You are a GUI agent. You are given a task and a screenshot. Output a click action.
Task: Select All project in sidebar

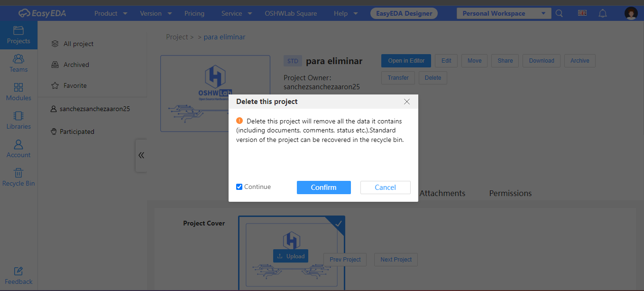[x=73, y=44]
